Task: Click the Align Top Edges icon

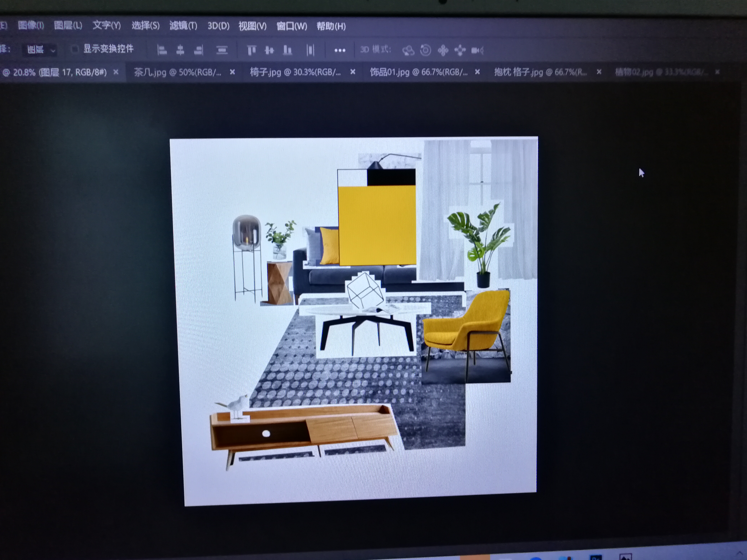Action: pyautogui.click(x=252, y=50)
